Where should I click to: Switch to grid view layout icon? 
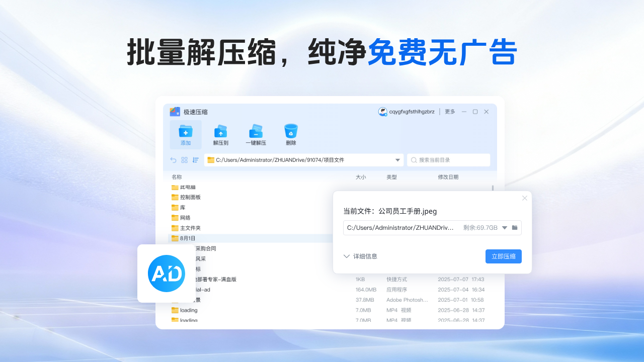pos(184,159)
